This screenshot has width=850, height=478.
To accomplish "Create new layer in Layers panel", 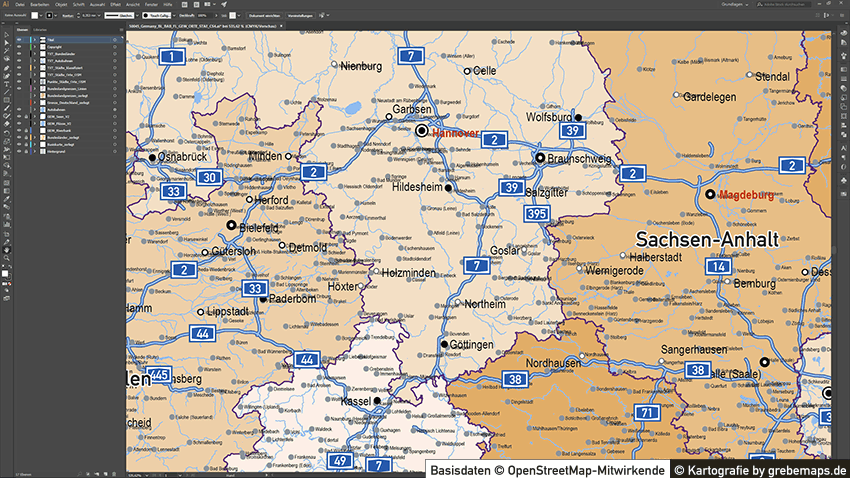I will [106, 473].
